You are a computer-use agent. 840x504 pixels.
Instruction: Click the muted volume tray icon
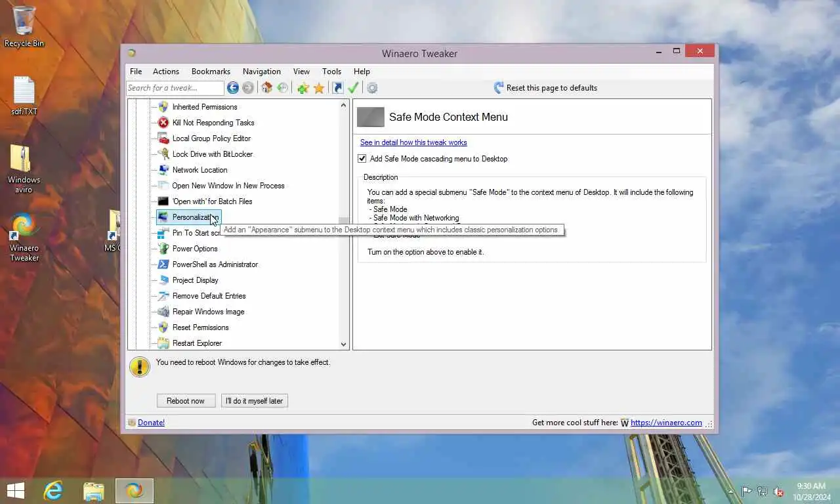point(778,492)
